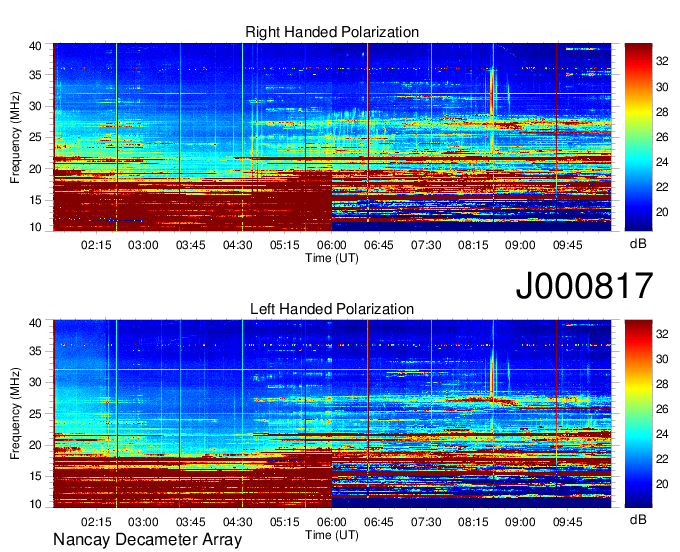Click the '24' value on Left Handed colorbar
680x552 pixels.
point(662,434)
